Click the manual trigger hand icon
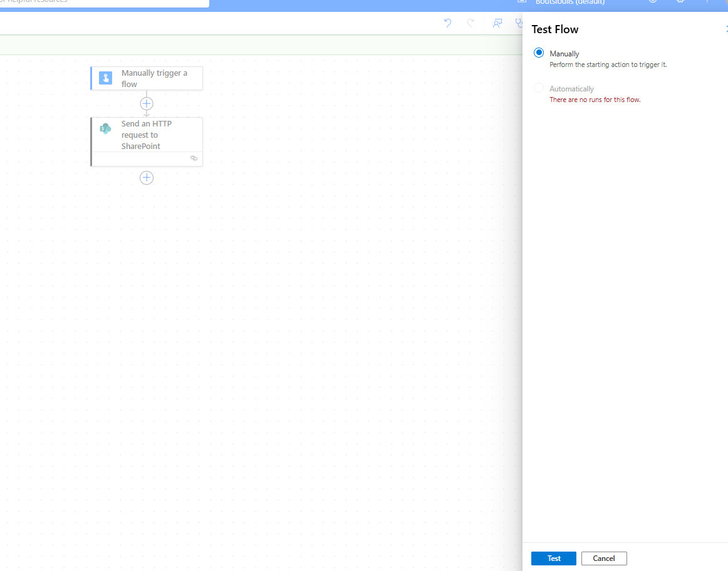The height and width of the screenshot is (571, 728). tap(106, 78)
